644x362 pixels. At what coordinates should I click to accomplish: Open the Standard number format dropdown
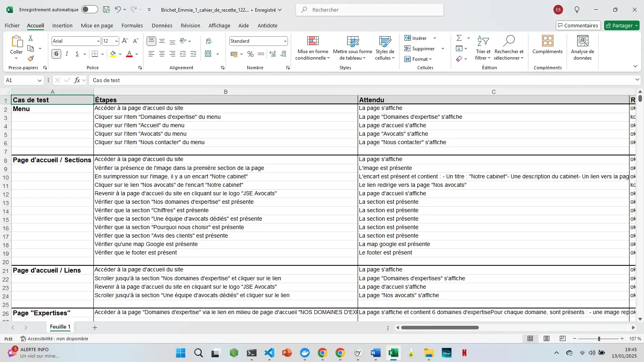coord(285,41)
